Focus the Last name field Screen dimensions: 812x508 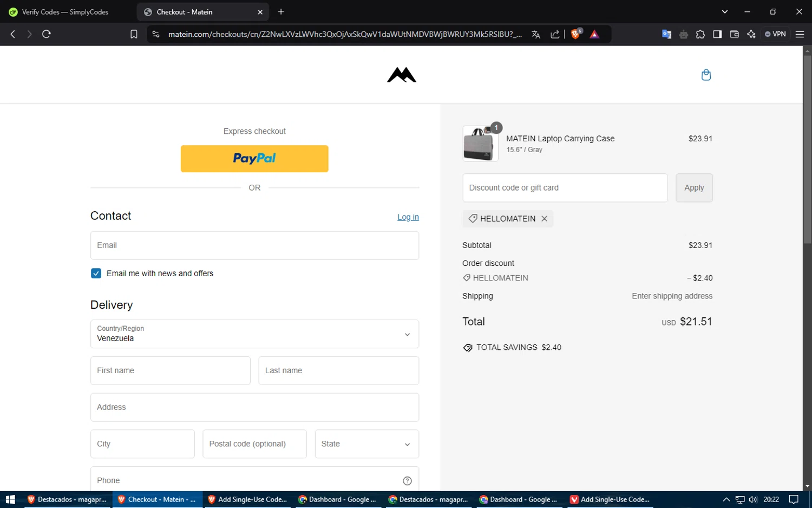click(x=338, y=370)
